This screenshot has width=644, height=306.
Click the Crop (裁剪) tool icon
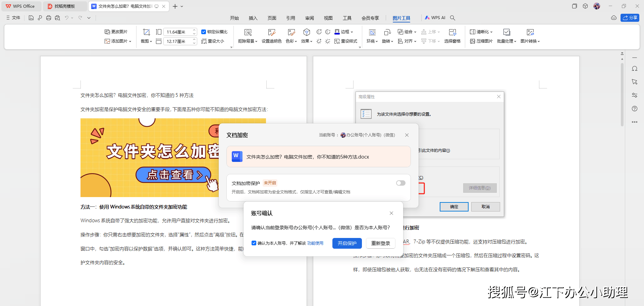[146, 32]
